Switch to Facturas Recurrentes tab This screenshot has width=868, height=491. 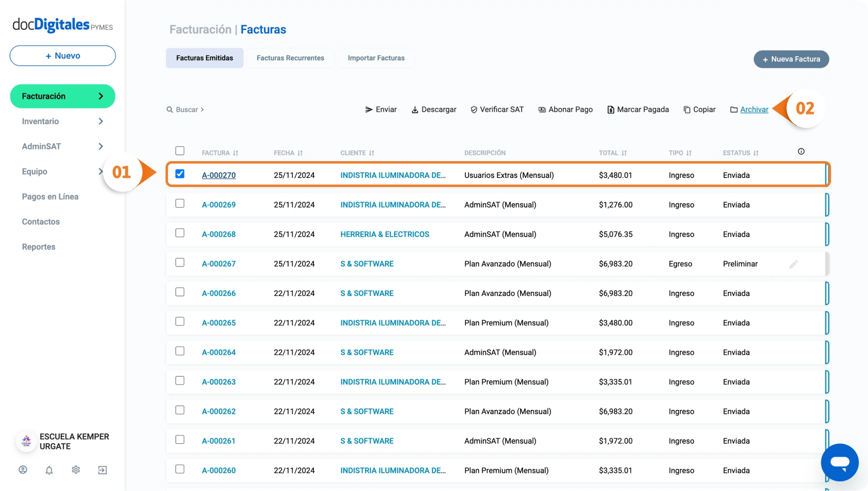click(x=290, y=58)
